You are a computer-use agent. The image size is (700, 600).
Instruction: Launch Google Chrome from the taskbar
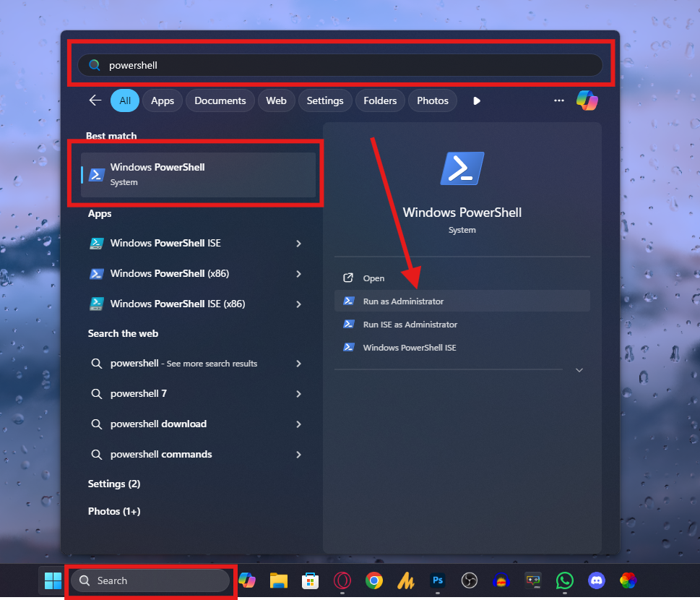click(x=373, y=580)
